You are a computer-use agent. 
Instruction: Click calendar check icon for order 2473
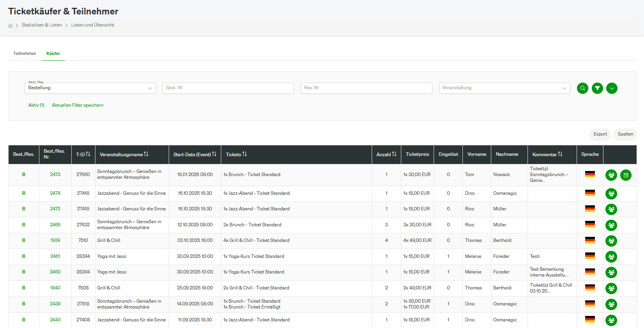626,175
